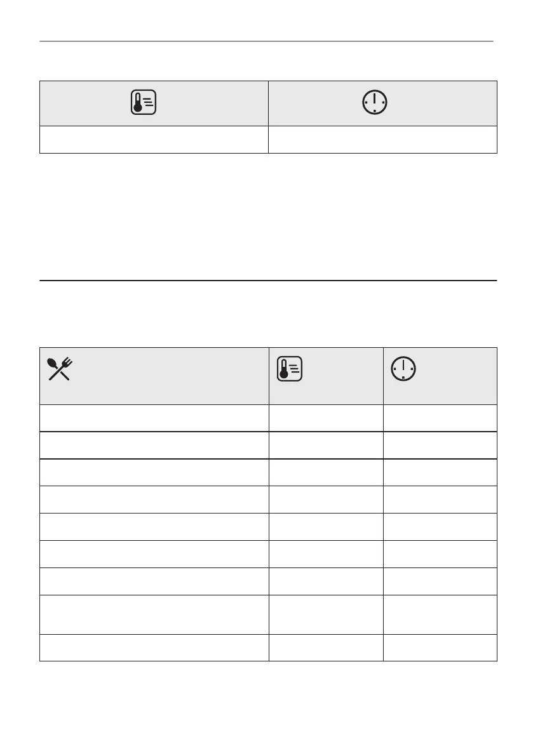Select the second empty food row in the three-column table
Screen dimensions: 533x756
point(154,446)
